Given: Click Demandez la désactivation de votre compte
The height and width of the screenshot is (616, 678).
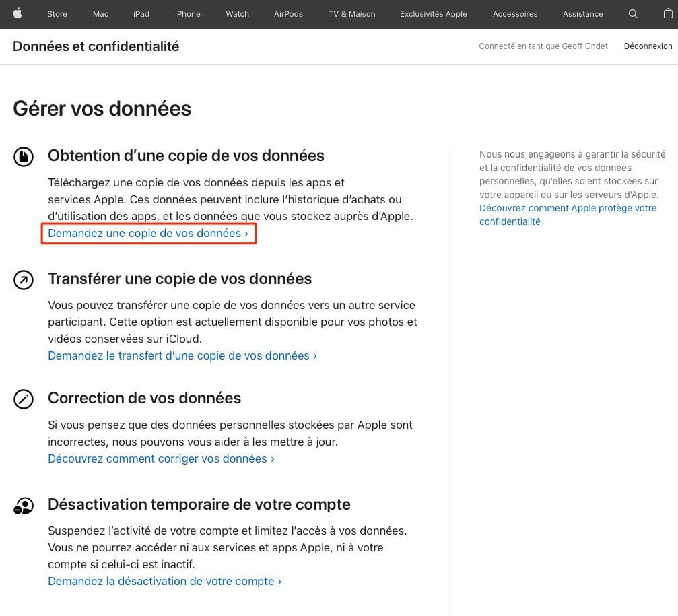Looking at the screenshot, I should pyautogui.click(x=164, y=582).
